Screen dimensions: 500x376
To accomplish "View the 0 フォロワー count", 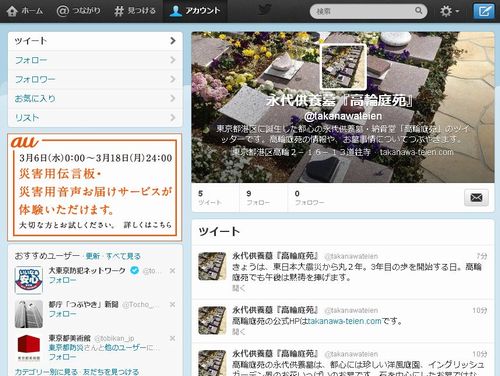I will click(309, 198).
